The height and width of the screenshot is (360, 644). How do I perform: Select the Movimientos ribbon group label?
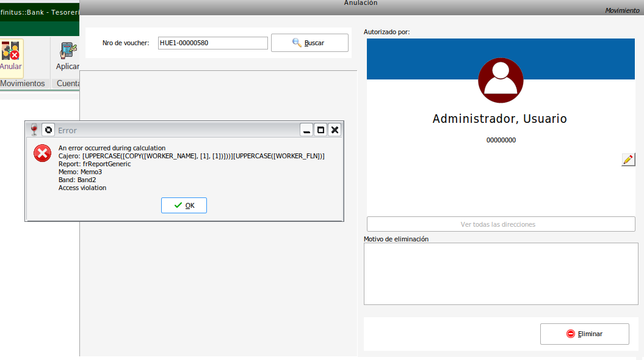tap(23, 83)
